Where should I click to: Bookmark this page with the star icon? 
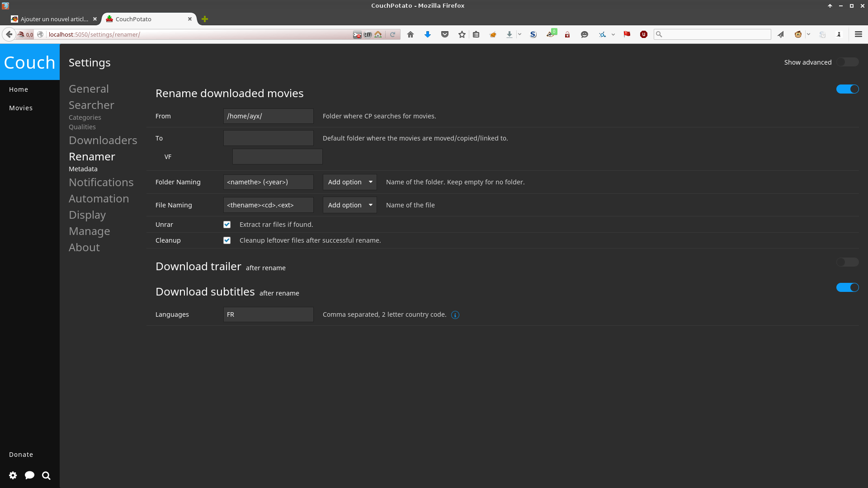[462, 34]
